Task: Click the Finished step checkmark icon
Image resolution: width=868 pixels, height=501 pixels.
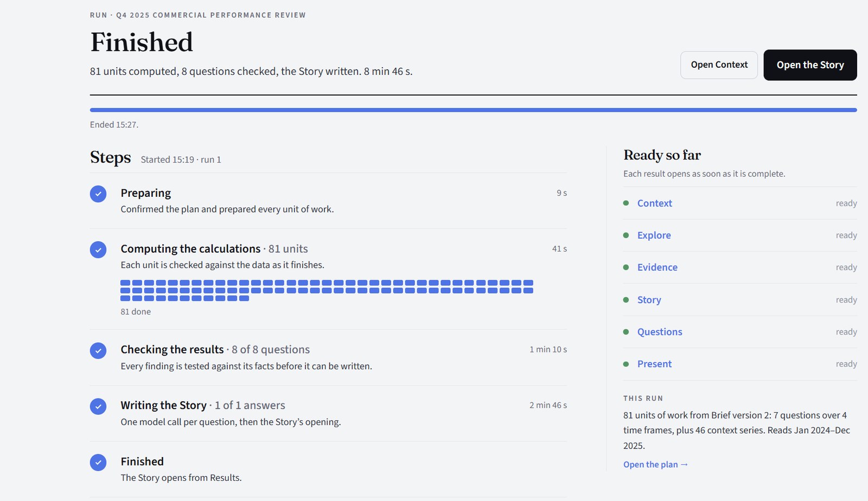Action: [98, 463]
